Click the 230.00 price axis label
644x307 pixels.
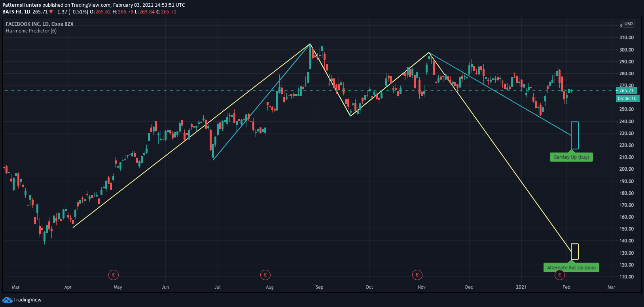[627, 133]
